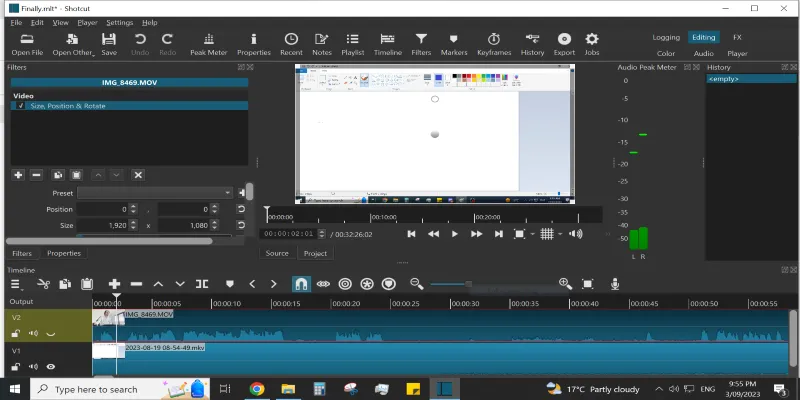Open File from the main toolbar
Image resolution: width=800 pixels, height=400 pixels.
point(27,44)
